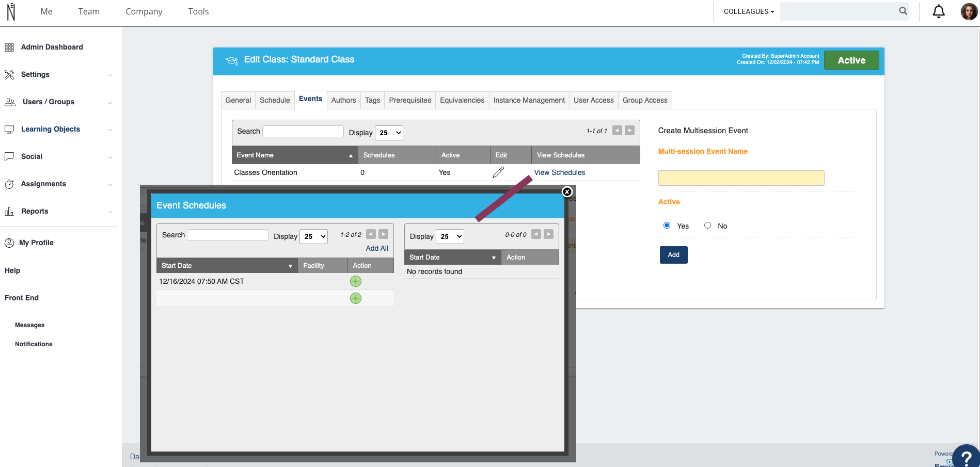
Task: Click the events table Search field
Action: click(x=303, y=131)
